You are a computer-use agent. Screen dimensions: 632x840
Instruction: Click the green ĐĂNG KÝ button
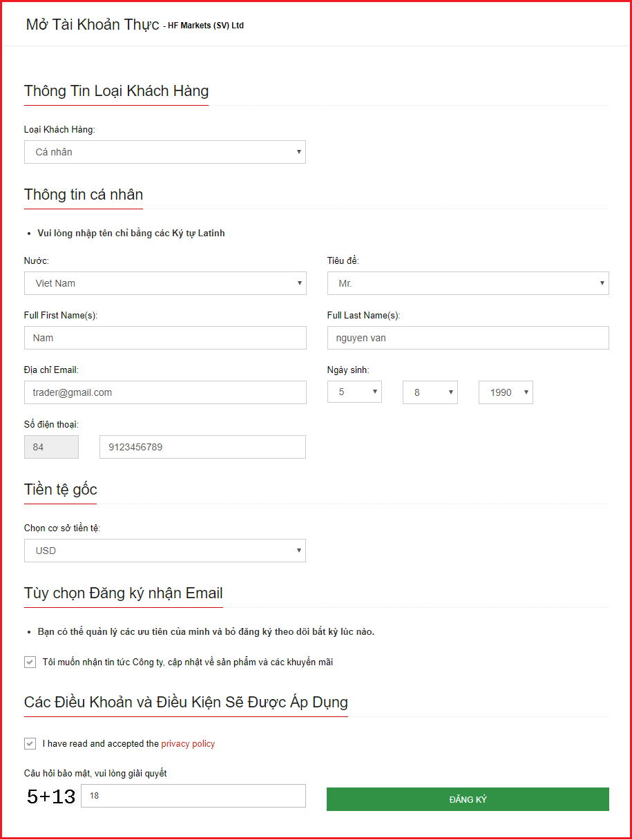468,799
